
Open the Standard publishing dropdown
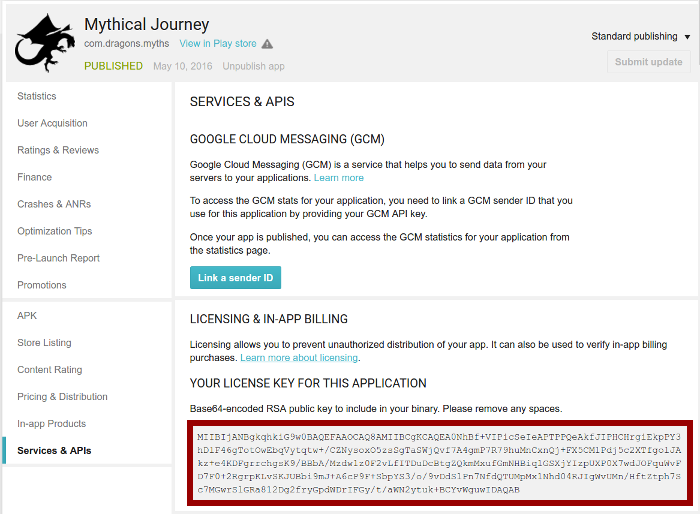click(x=641, y=36)
